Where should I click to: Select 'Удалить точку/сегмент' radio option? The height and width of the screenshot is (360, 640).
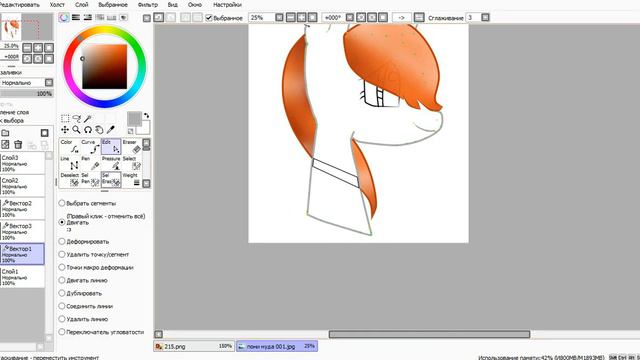tap(62, 254)
